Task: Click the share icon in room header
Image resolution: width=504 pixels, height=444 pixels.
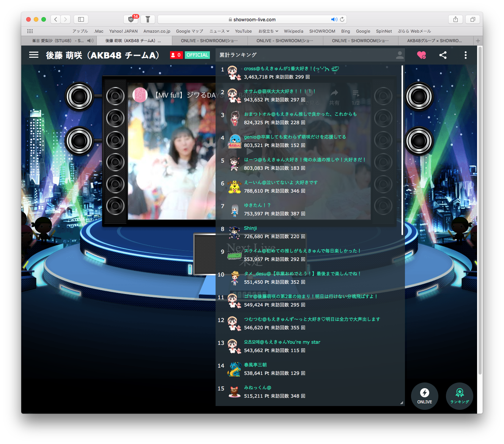Action: [x=443, y=55]
